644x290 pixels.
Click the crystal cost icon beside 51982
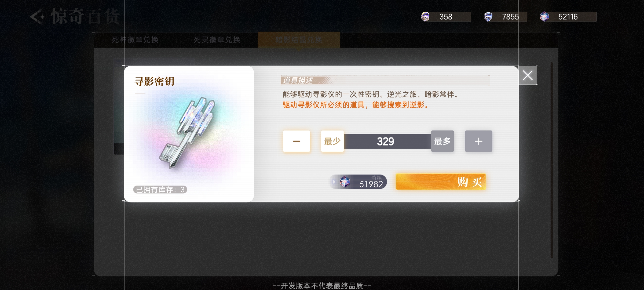[x=345, y=182]
